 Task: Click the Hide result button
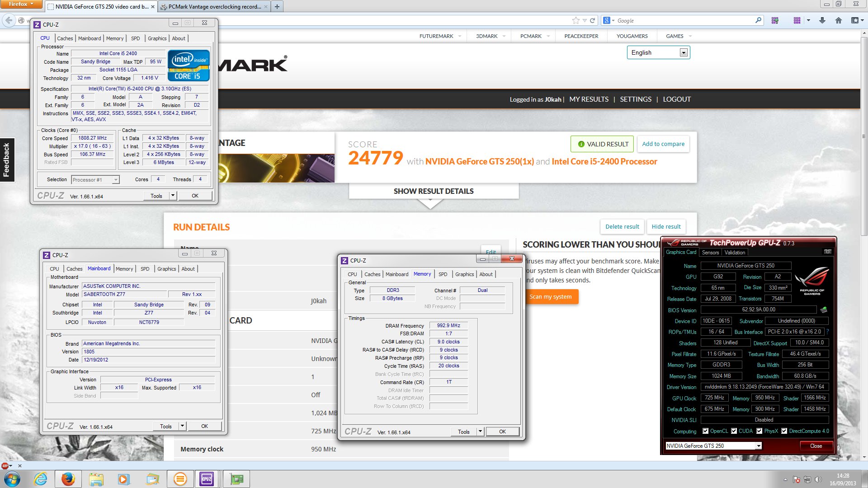pos(666,227)
